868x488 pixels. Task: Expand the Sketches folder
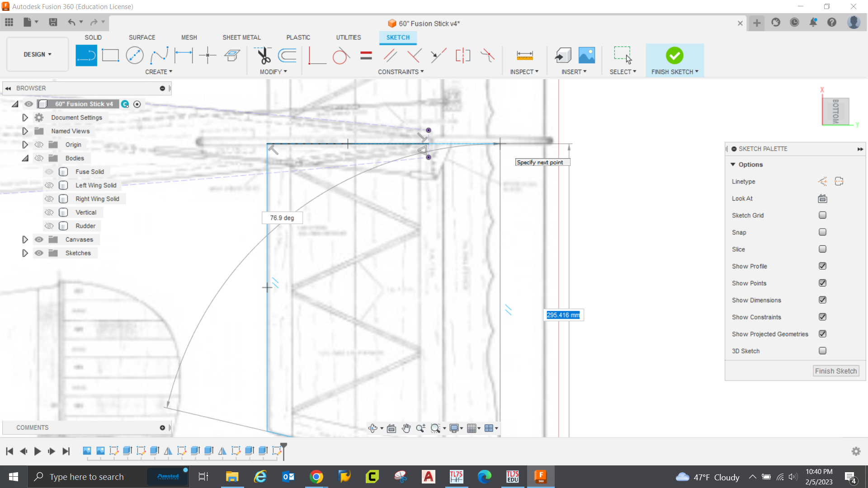(x=25, y=253)
